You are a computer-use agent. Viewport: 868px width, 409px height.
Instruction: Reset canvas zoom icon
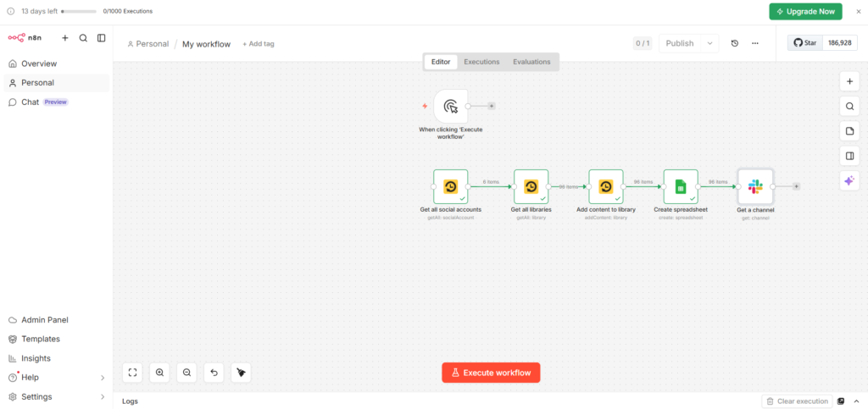click(214, 373)
